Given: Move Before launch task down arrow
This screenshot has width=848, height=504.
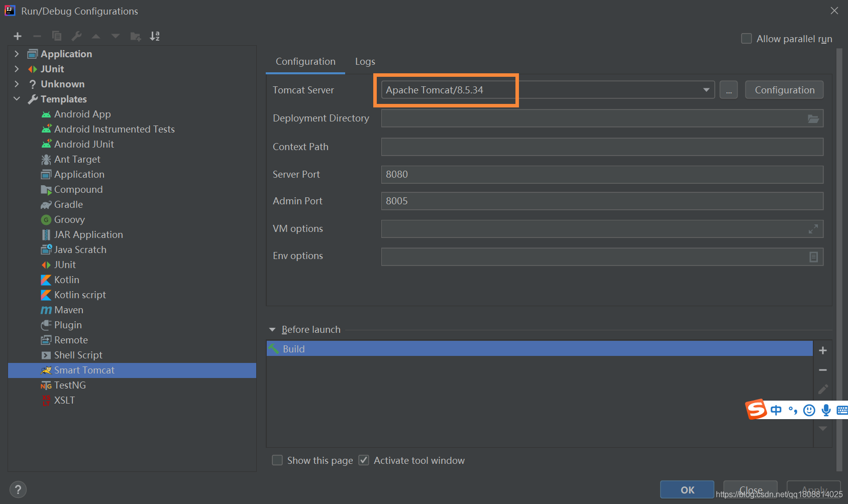Looking at the screenshot, I should click(823, 429).
